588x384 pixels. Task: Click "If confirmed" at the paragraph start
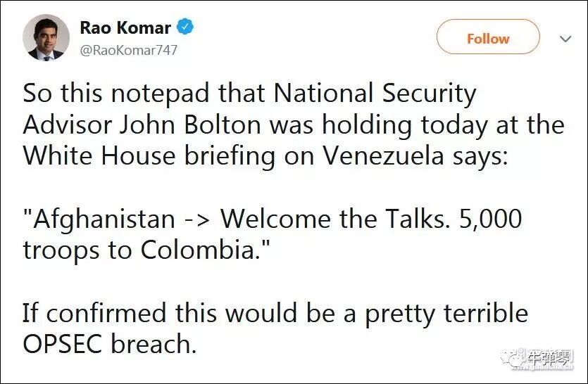[x=94, y=312]
